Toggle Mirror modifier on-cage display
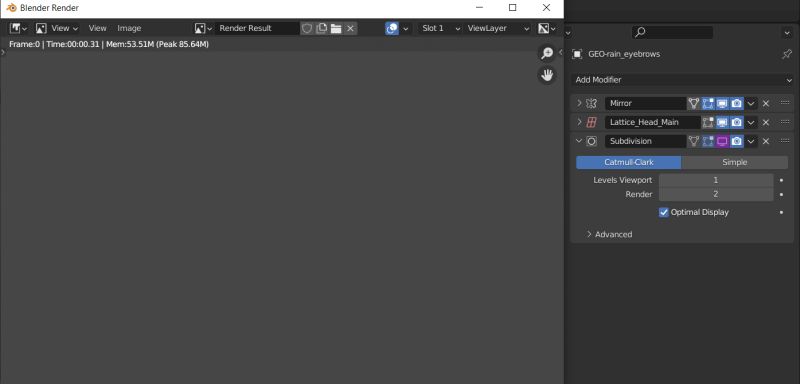800x384 pixels. pos(693,104)
